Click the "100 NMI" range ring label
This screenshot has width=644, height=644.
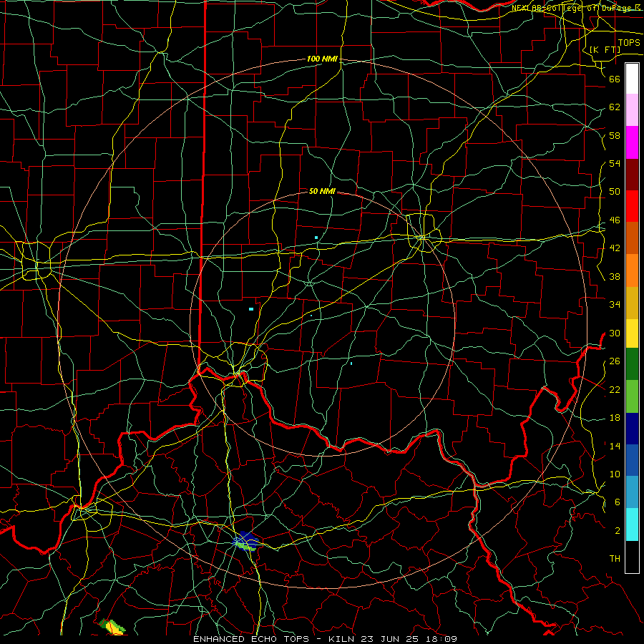[x=323, y=59]
